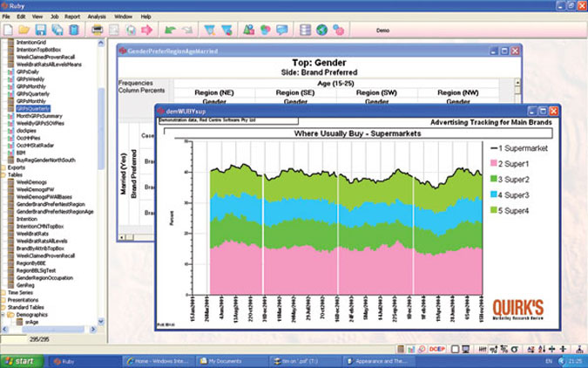Switch to My Documents taskbar button
This screenshot has width=588, height=368.
[x=225, y=360]
